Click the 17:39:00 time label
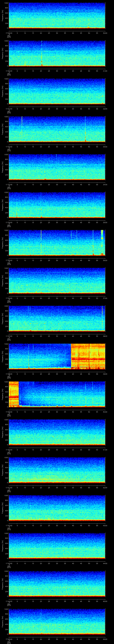 coord(9,412)
